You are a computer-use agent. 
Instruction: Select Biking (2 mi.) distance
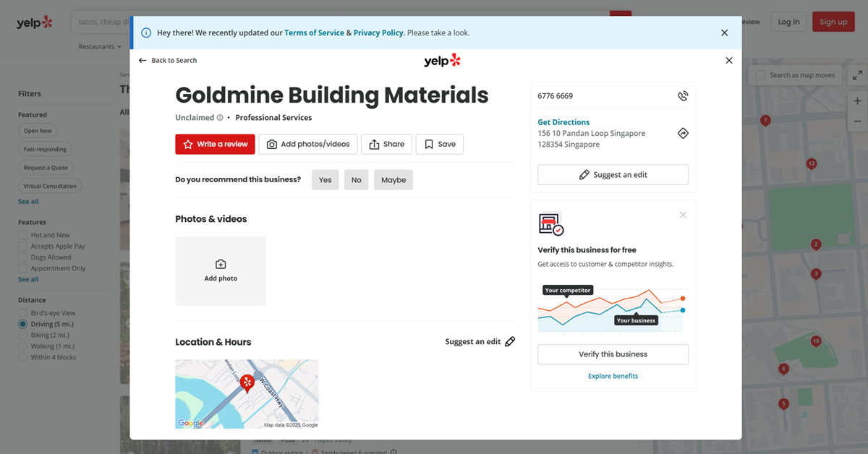point(22,335)
